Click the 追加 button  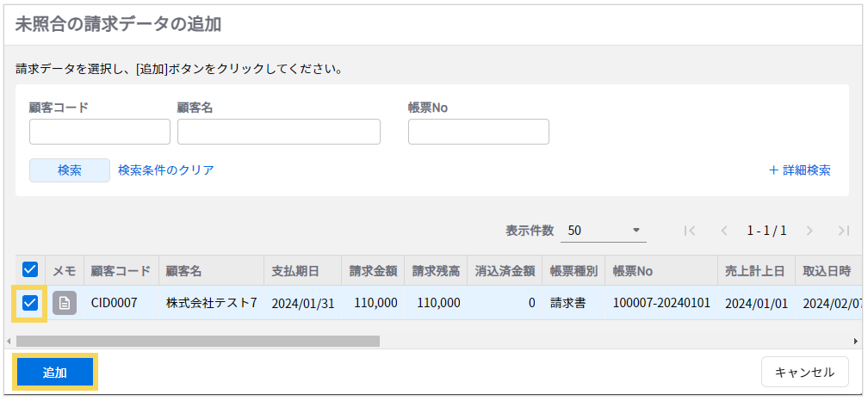click(x=55, y=372)
